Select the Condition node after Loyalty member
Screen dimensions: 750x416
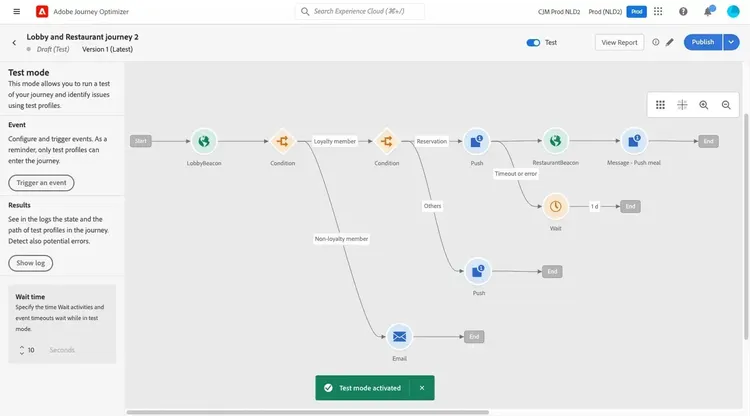pyautogui.click(x=386, y=141)
